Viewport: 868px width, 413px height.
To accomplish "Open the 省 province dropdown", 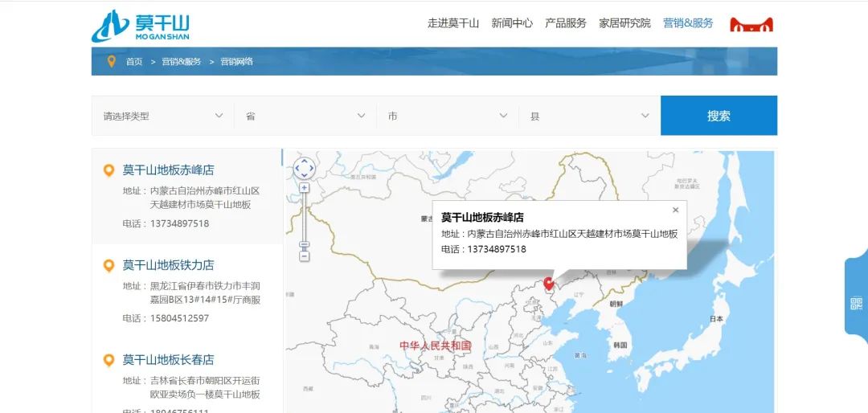I will (305, 116).
